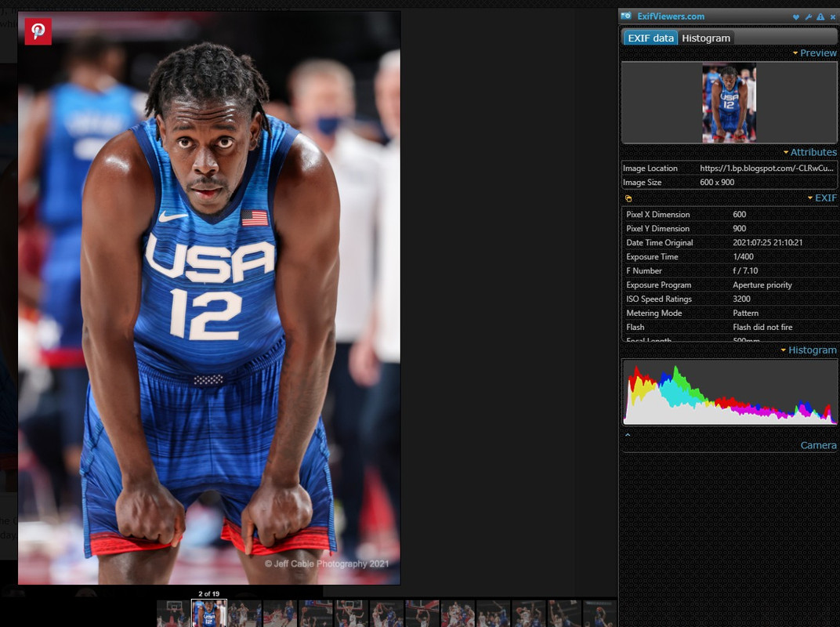Image resolution: width=840 pixels, height=627 pixels.
Task: Select the seventh thumbnail in the filmstrip
Action: (x=387, y=614)
